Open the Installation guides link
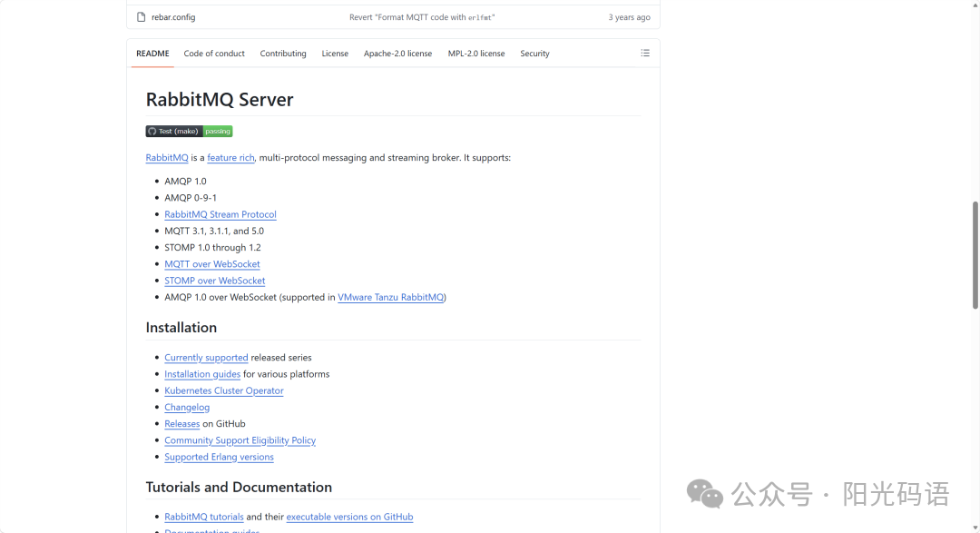Viewport: 980px width, 533px height. click(202, 373)
